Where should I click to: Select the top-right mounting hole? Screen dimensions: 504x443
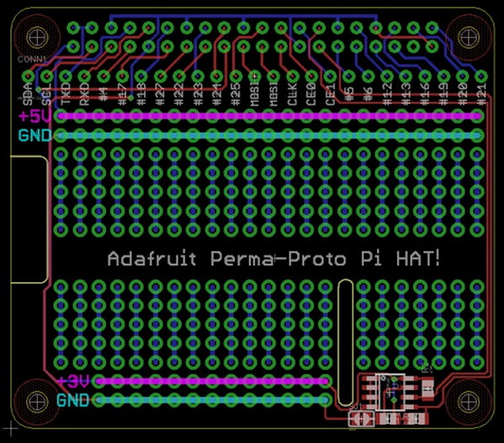469,38
